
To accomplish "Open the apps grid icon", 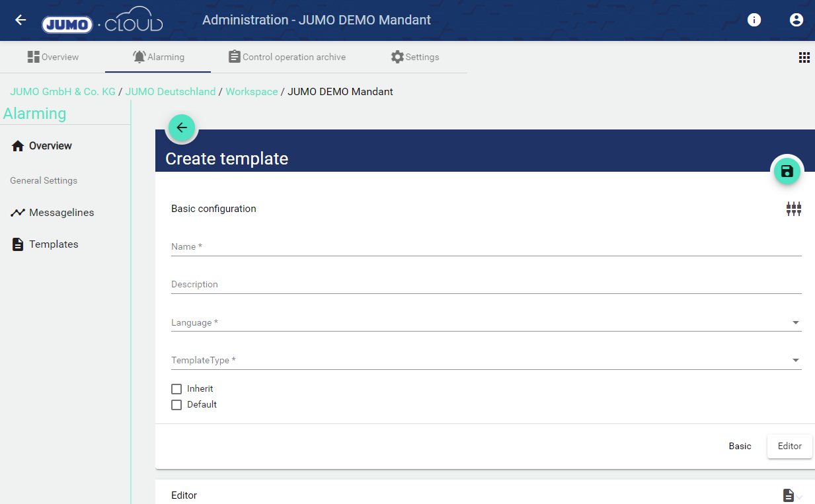I will point(804,57).
